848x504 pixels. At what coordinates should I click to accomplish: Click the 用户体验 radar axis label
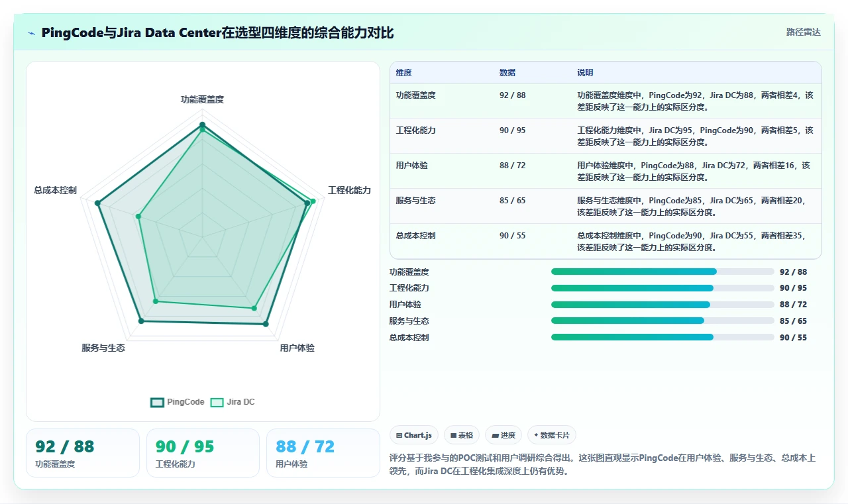[x=297, y=348]
